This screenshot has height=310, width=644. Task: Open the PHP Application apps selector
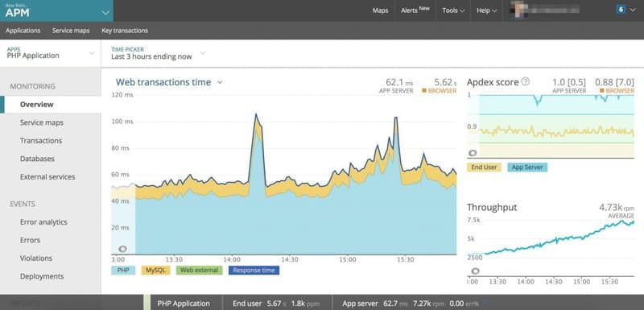click(50, 53)
